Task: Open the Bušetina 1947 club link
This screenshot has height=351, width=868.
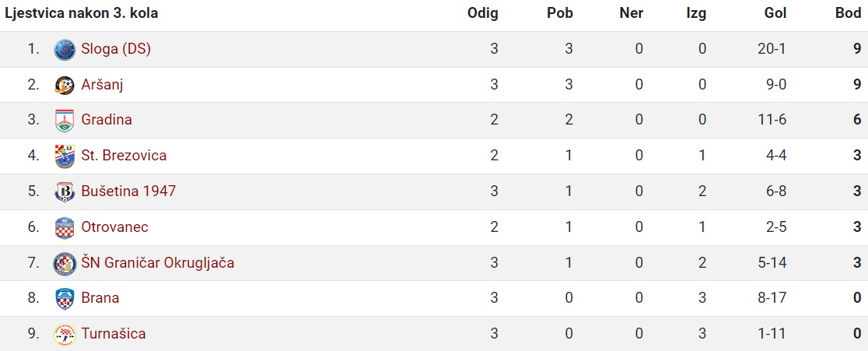Action: pyautogui.click(x=128, y=191)
